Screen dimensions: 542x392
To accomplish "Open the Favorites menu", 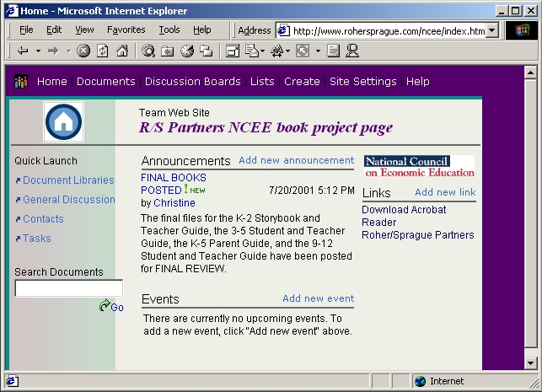I will (126, 30).
